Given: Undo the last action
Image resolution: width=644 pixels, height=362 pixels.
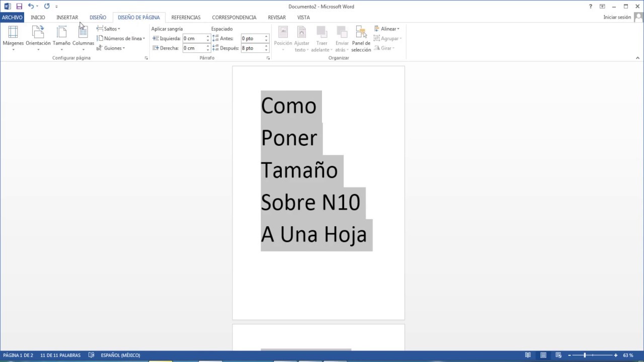Looking at the screenshot, I should coord(31,7).
